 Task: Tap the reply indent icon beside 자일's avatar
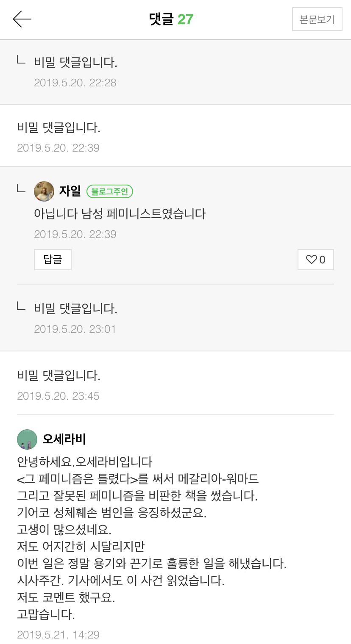tap(21, 188)
